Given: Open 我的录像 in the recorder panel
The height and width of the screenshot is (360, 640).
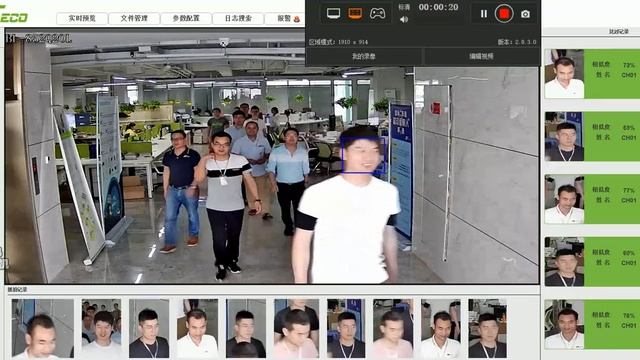Looking at the screenshot, I should click(363, 56).
